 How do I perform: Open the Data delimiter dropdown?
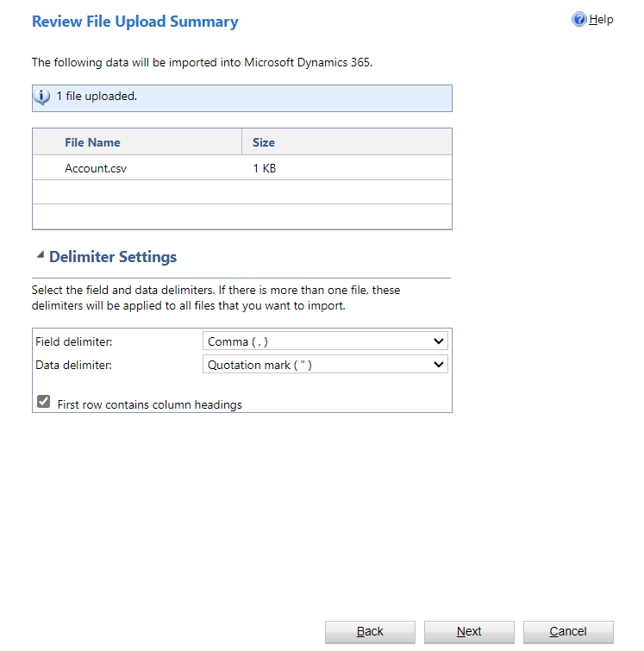click(325, 365)
